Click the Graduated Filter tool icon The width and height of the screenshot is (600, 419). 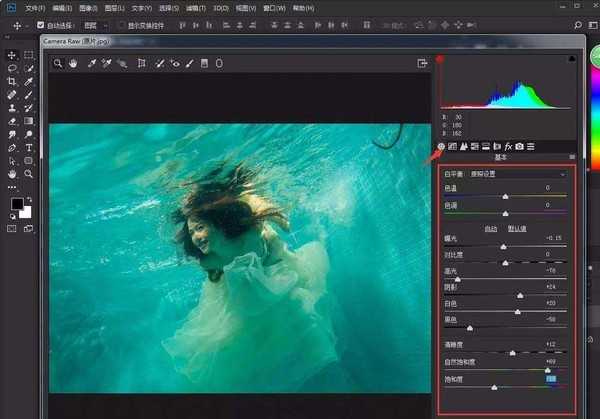tap(204, 63)
